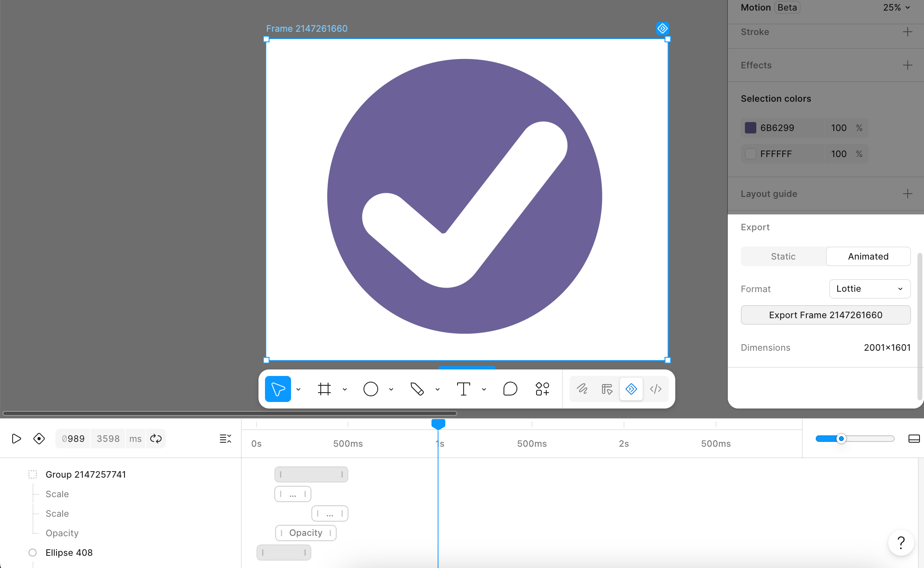This screenshot has height=568, width=924.
Task: Click the timeline playhead marker
Action: click(438, 424)
